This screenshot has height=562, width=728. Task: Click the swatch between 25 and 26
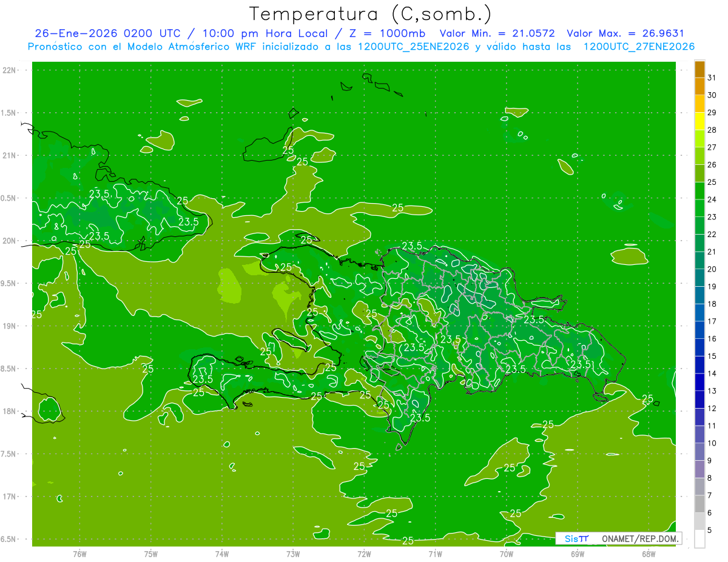[699, 173]
